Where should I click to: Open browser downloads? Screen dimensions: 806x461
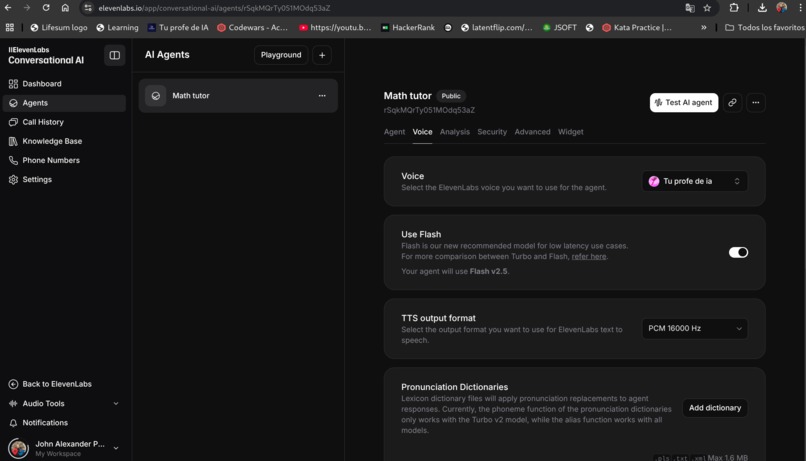762,8
